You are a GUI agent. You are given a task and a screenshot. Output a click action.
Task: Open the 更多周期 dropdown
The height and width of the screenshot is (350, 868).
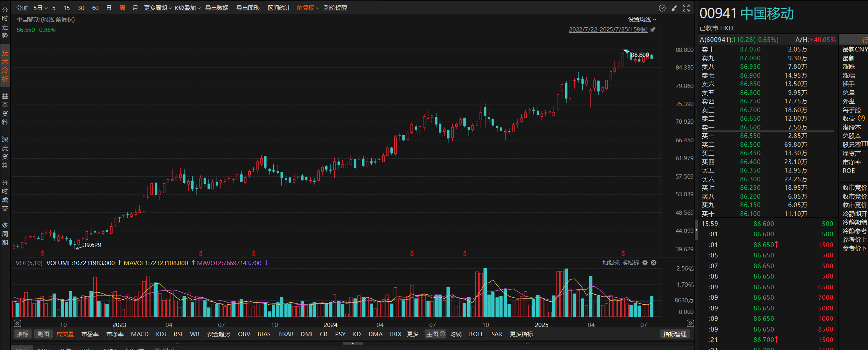click(x=157, y=8)
